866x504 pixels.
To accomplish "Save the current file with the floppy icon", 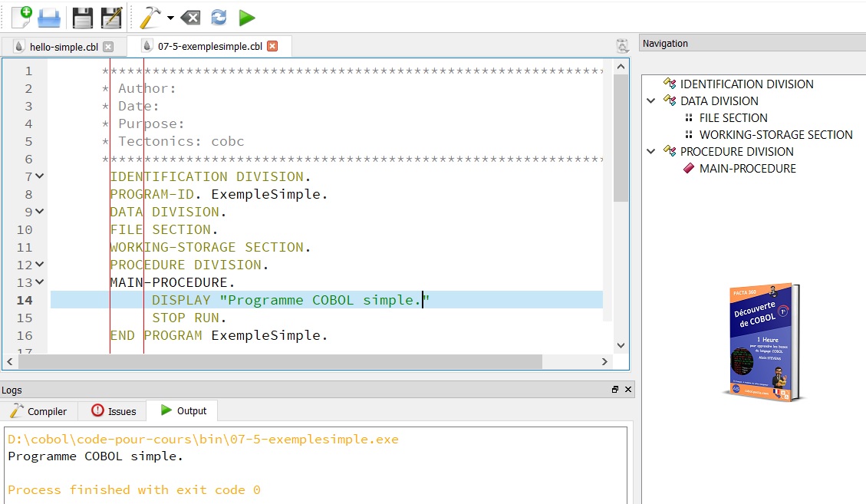I will [x=83, y=18].
